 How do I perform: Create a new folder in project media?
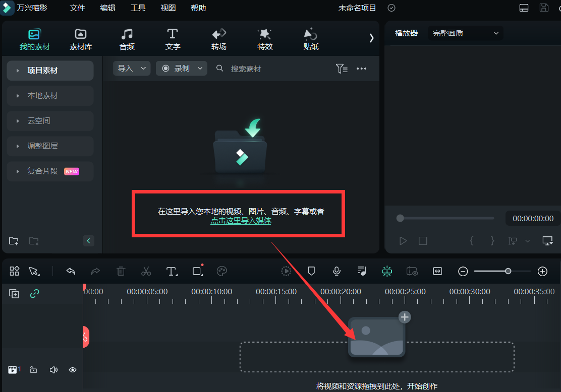click(x=13, y=241)
